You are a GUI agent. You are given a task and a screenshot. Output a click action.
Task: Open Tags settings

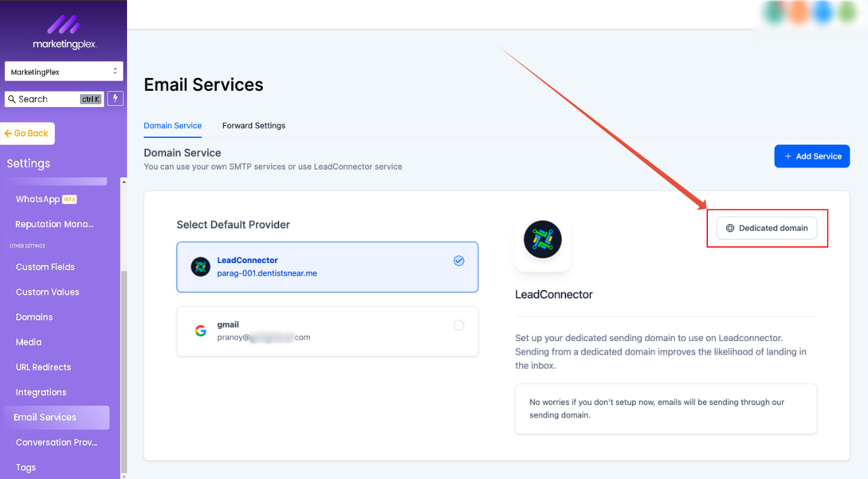pos(26,468)
